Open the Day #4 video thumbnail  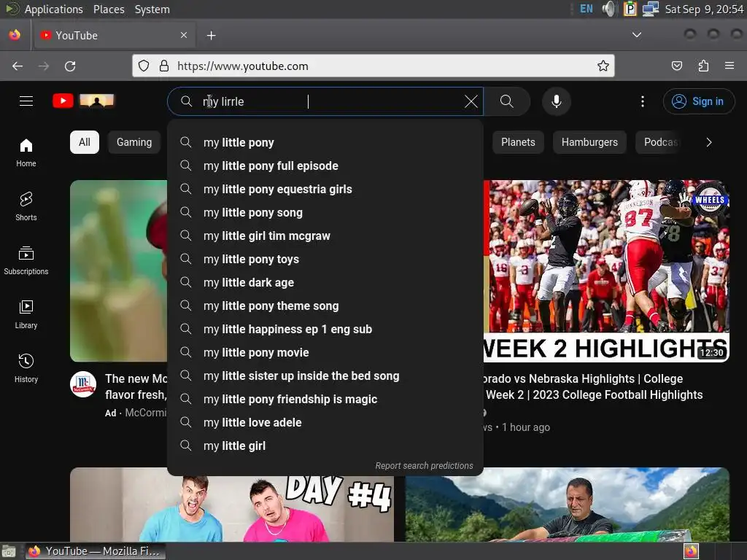pyautogui.click(x=232, y=505)
